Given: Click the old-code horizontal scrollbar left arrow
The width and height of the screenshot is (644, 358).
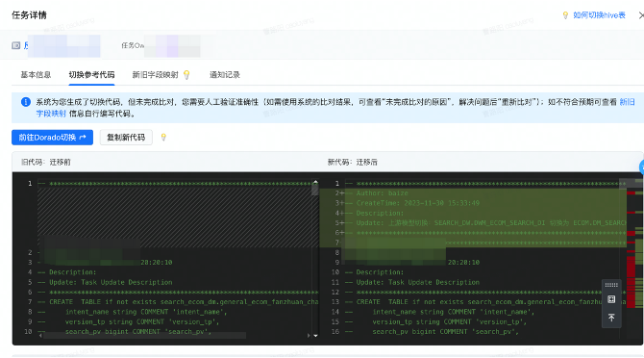Looking at the screenshot, I should [x=40, y=336].
